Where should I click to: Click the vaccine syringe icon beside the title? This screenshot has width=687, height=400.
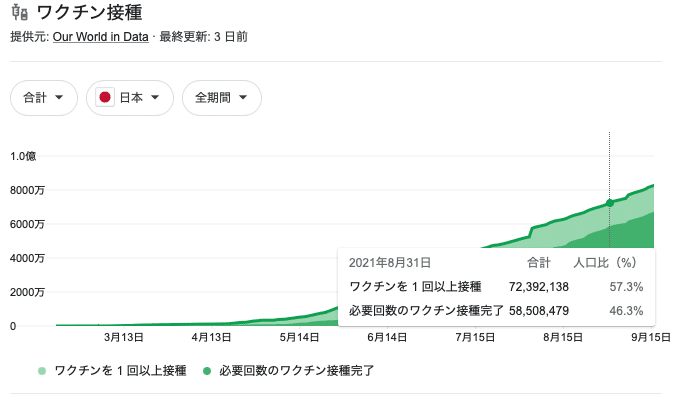click(x=19, y=14)
